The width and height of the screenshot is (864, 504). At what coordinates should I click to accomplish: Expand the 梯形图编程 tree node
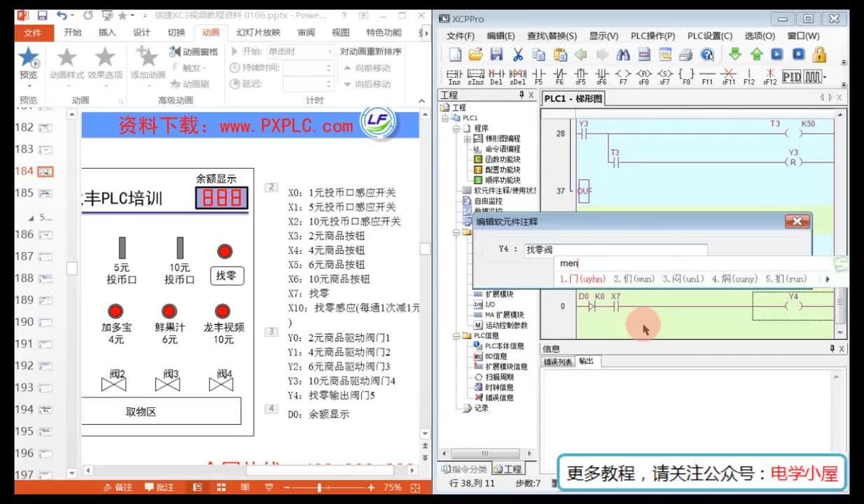point(467,139)
